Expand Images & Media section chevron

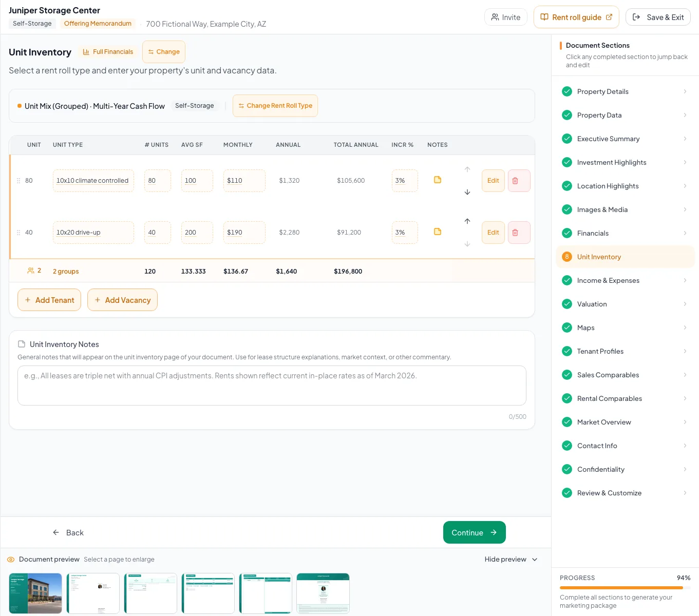[685, 209]
